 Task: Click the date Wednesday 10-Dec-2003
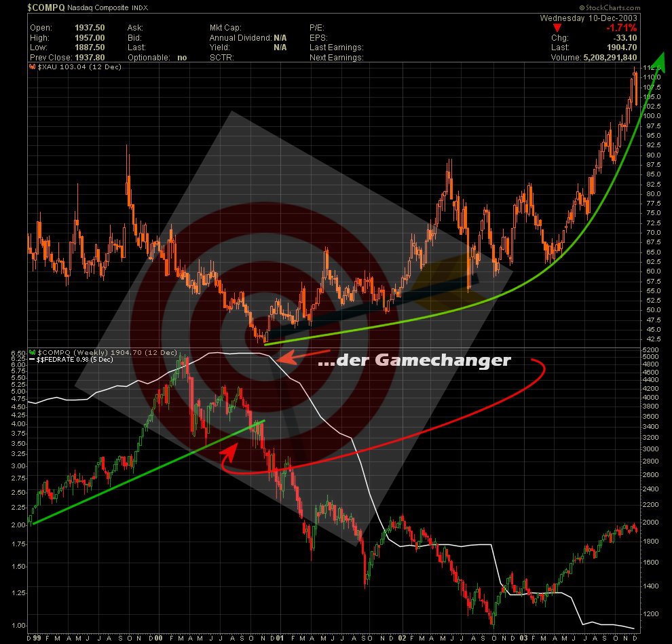click(589, 18)
